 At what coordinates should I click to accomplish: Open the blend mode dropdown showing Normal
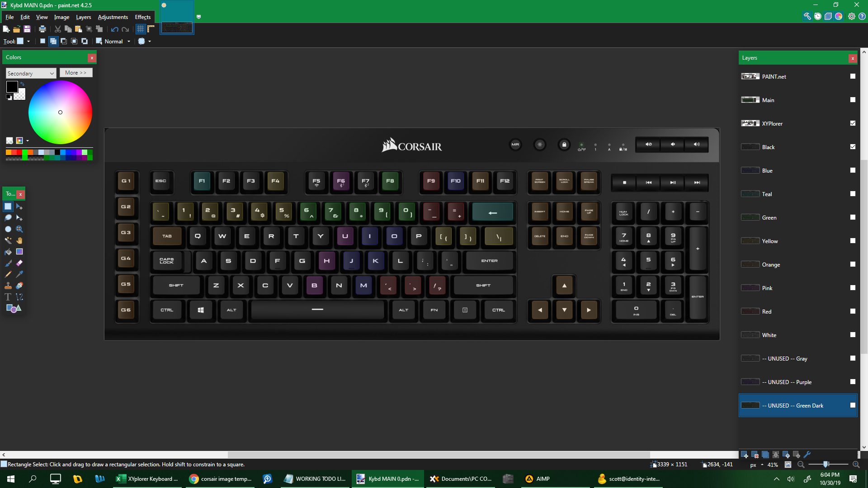pos(128,41)
